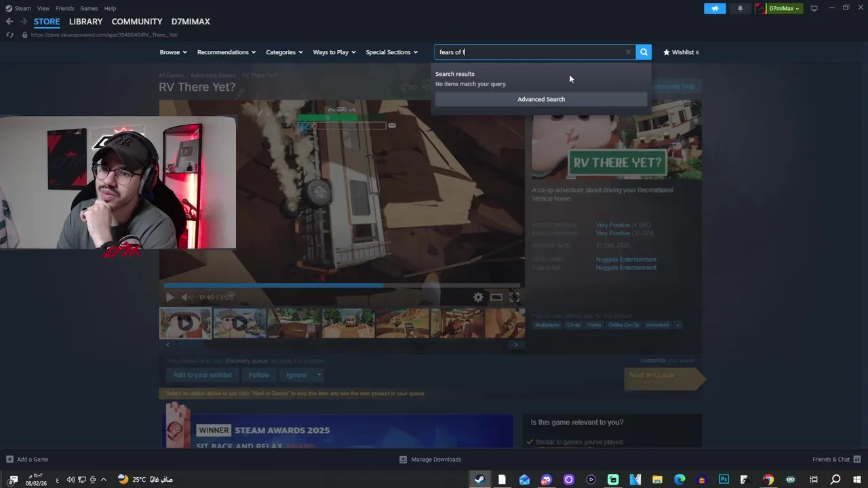The width and height of the screenshot is (868, 488).
Task: Open the notifications bell
Action: coord(740,8)
